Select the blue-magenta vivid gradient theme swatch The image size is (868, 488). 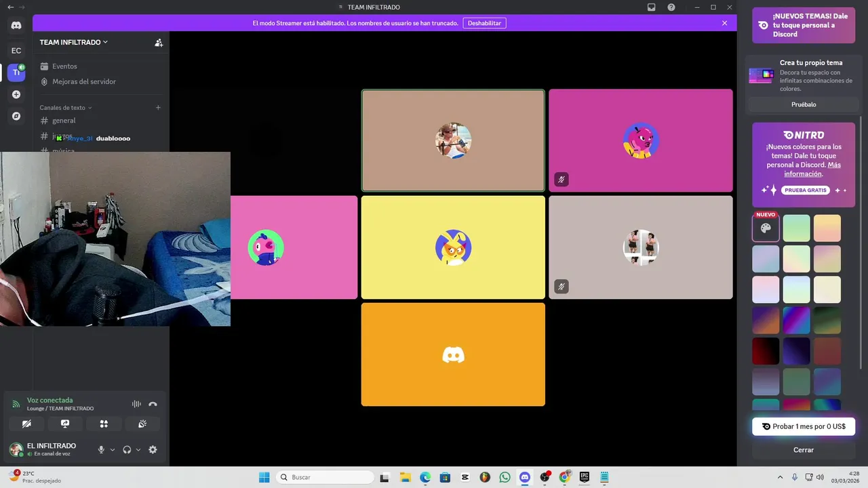797,321
